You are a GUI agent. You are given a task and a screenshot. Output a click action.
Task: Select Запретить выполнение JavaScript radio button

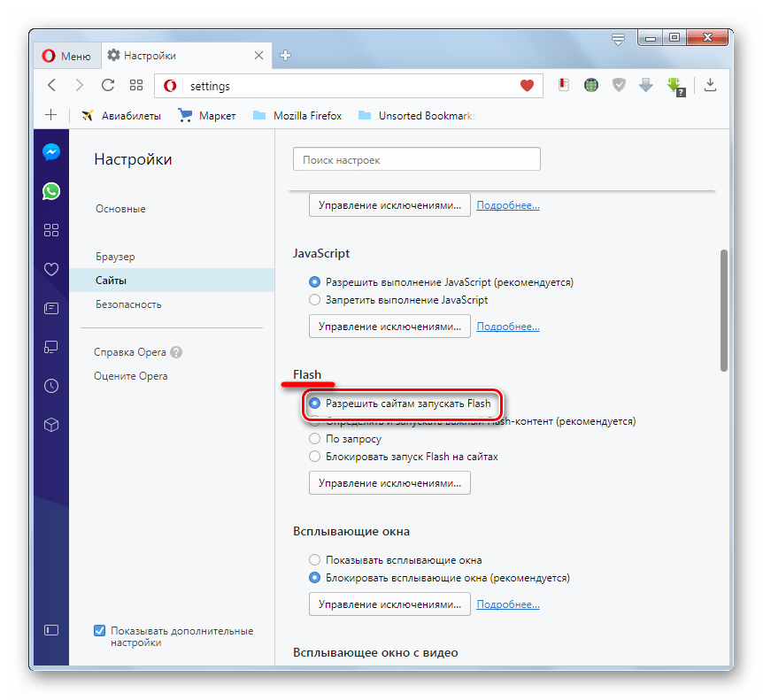click(x=315, y=299)
